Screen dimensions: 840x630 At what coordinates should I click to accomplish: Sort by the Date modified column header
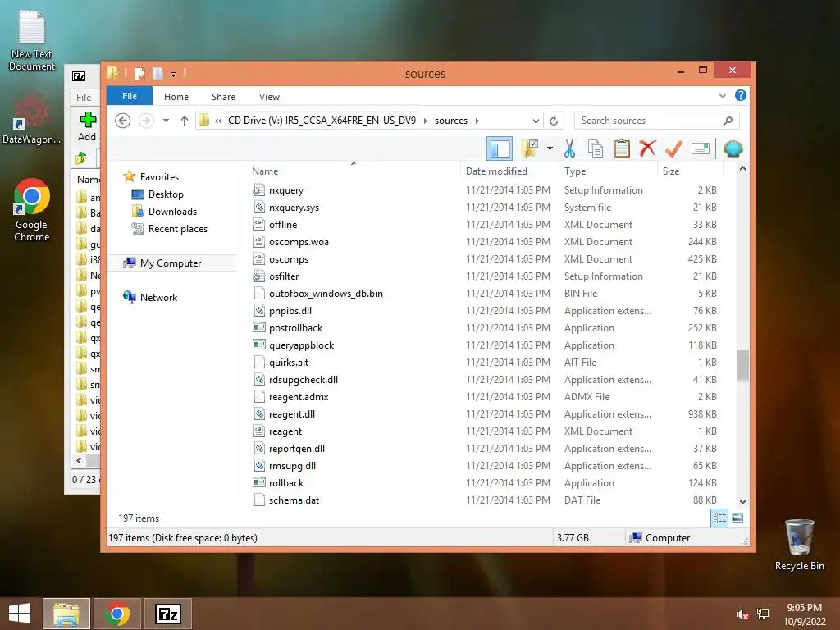(509, 171)
